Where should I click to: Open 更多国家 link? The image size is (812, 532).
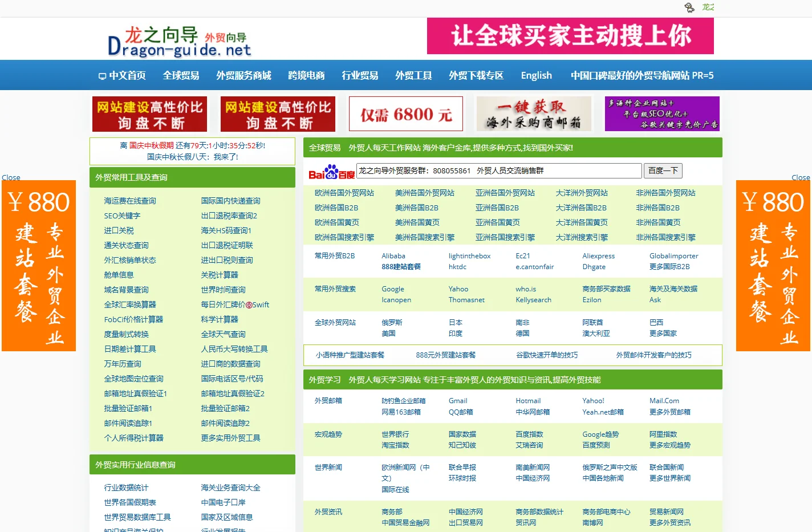663,333
